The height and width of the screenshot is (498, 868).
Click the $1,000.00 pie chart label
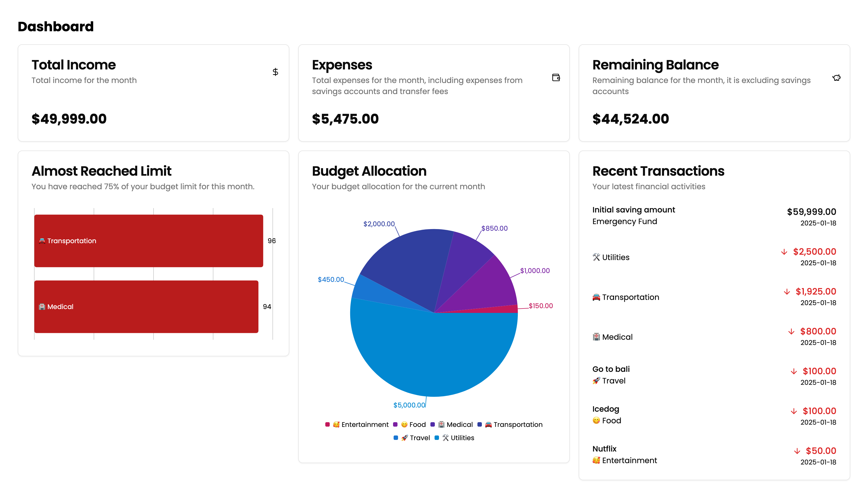point(535,271)
